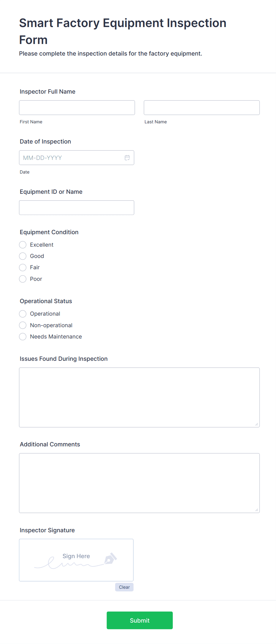The image size is (276, 644).
Task: Mark equipment condition as Fair
Action: coord(23,267)
